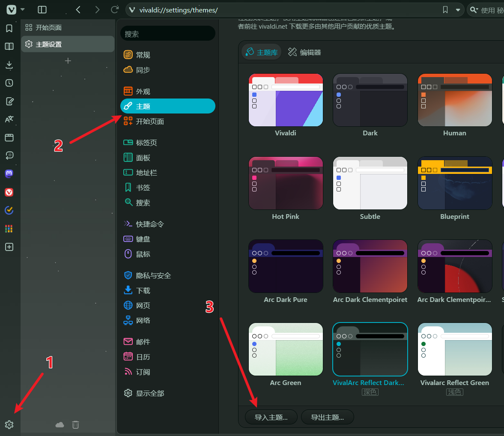Open a new tab with plus button

click(68, 61)
